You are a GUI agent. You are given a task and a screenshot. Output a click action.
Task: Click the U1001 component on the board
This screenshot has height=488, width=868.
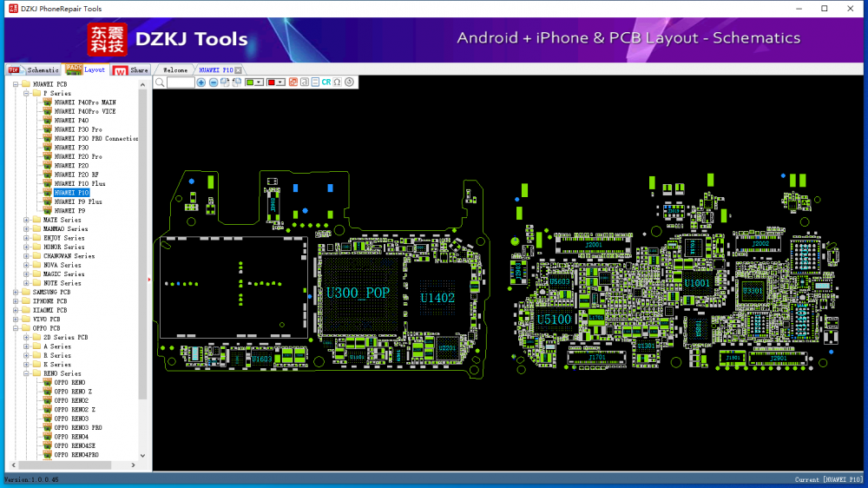[x=696, y=284]
